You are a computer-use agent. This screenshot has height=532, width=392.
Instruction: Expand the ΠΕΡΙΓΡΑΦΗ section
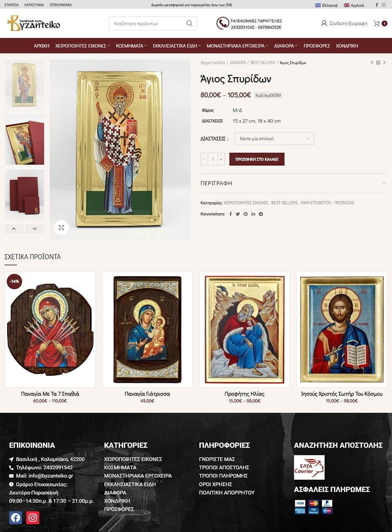pyautogui.click(x=294, y=183)
